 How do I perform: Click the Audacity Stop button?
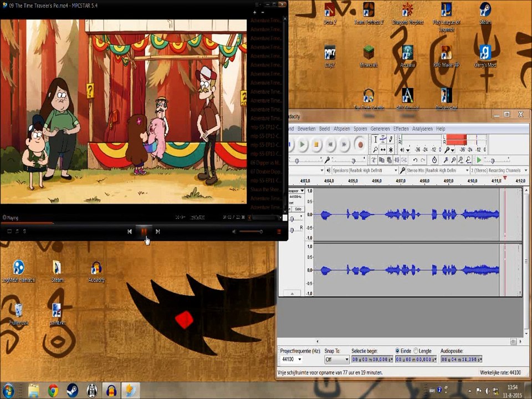click(x=316, y=145)
